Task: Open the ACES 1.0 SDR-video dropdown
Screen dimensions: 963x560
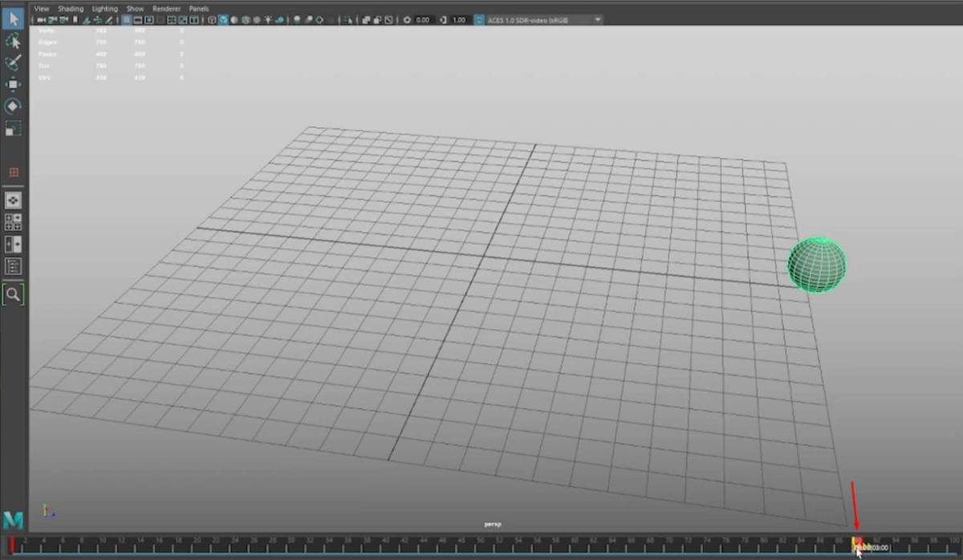Action: pos(545,19)
